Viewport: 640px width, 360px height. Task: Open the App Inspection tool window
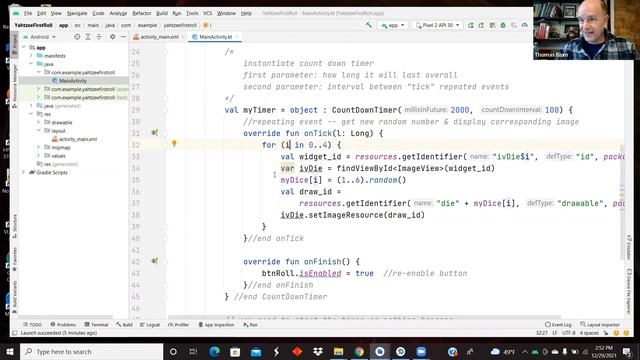click(216, 324)
